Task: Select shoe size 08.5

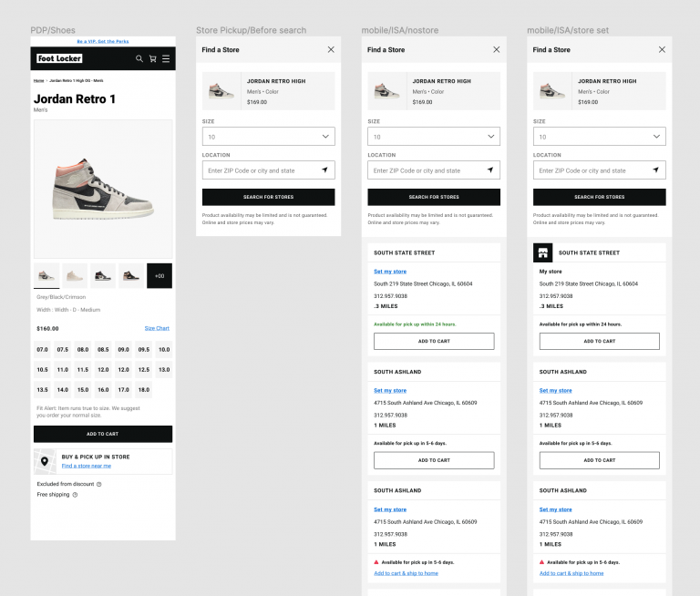Action: click(x=103, y=350)
